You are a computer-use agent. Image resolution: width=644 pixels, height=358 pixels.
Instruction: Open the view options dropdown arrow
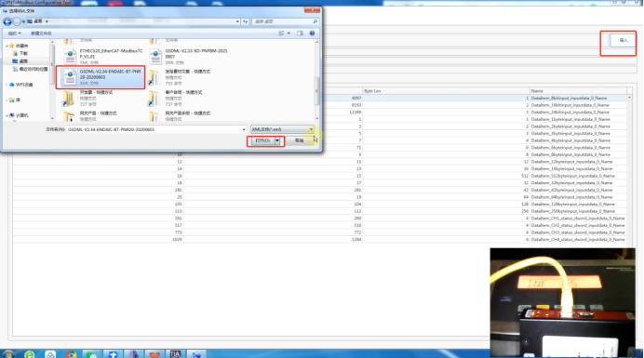click(x=288, y=33)
